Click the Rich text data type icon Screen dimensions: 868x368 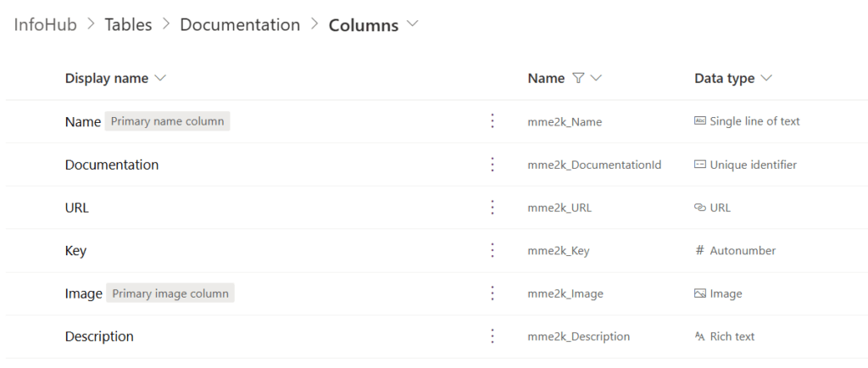pyautogui.click(x=699, y=337)
